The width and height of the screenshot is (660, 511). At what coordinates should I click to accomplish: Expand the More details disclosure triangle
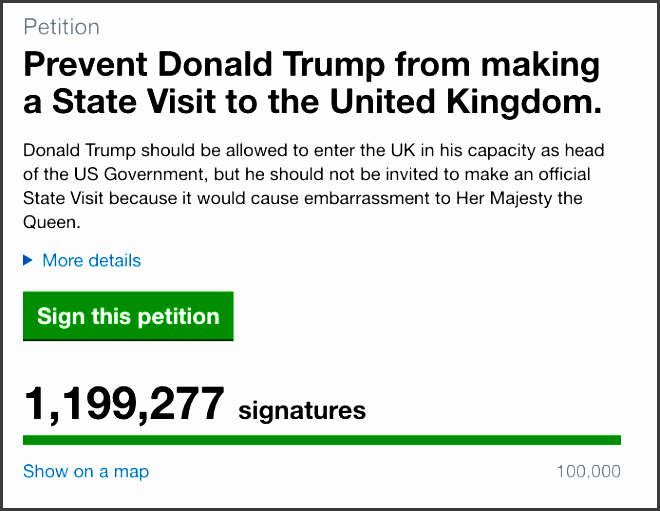pos(28,261)
